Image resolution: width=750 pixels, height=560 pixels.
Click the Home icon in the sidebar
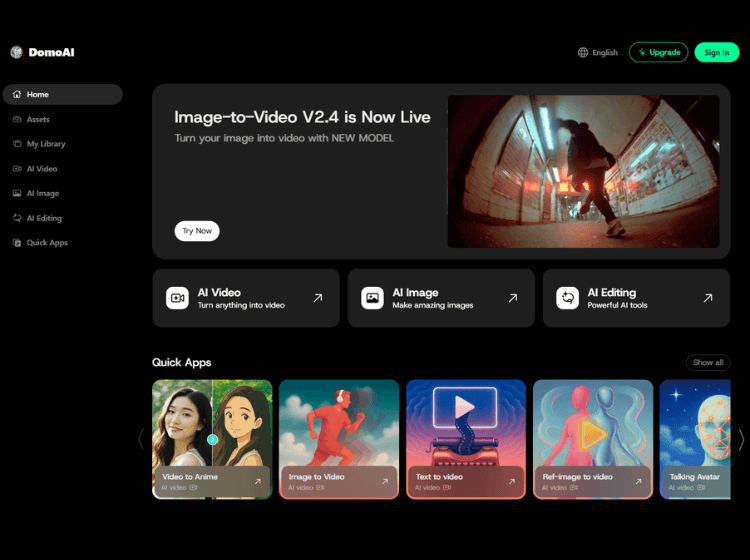point(17,94)
